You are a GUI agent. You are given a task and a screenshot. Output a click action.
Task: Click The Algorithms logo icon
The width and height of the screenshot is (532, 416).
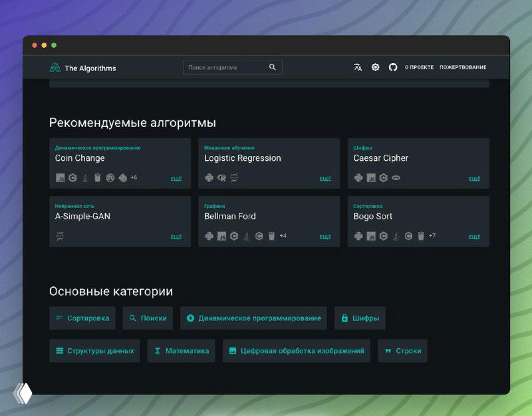(55, 68)
